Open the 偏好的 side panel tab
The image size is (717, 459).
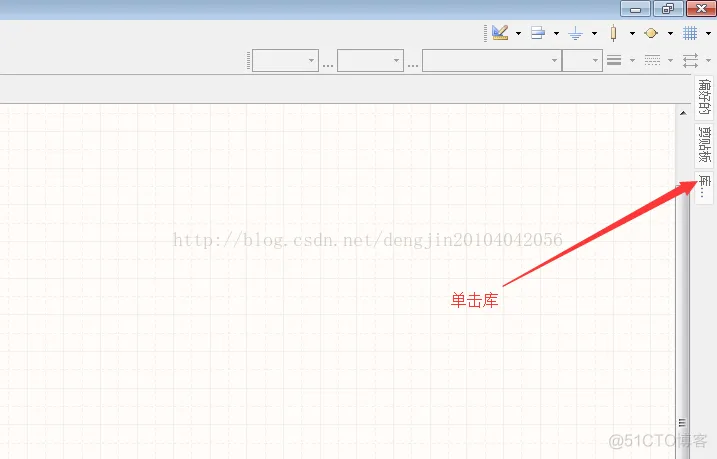[704, 97]
